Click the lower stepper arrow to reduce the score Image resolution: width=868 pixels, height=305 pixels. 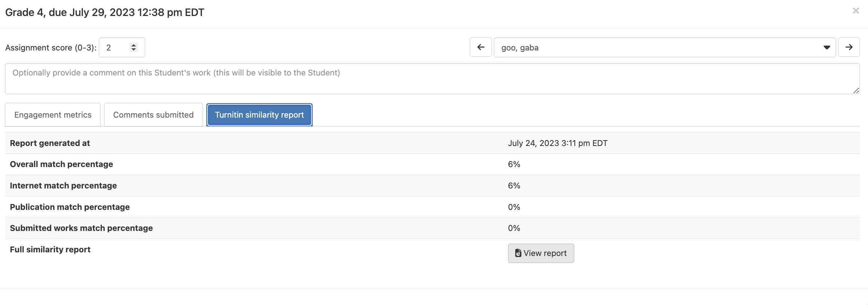133,50
